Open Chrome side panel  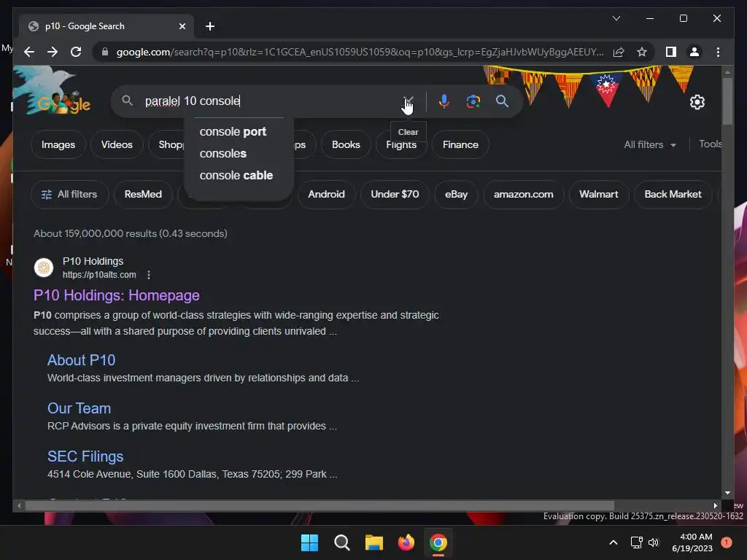click(671, 52)
